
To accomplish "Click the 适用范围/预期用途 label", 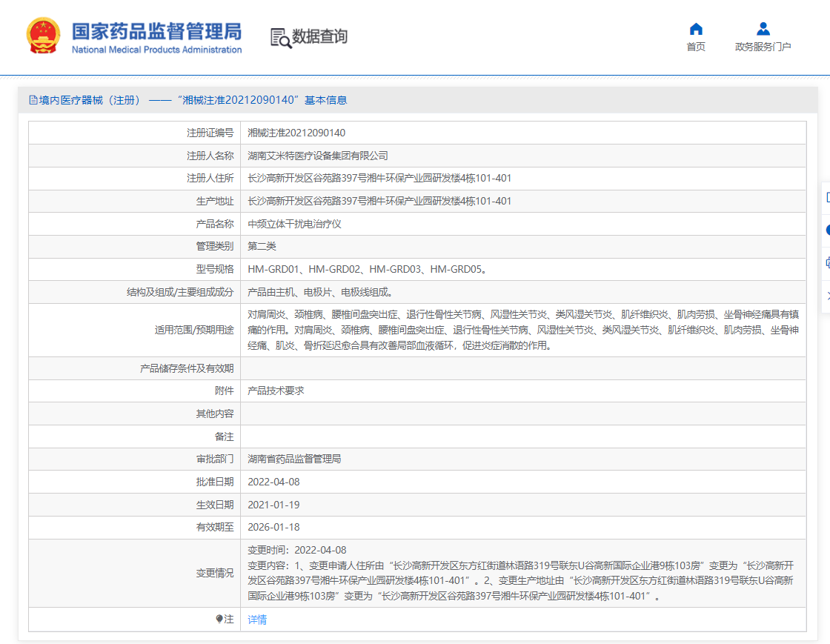I will [x=193, y=331].
